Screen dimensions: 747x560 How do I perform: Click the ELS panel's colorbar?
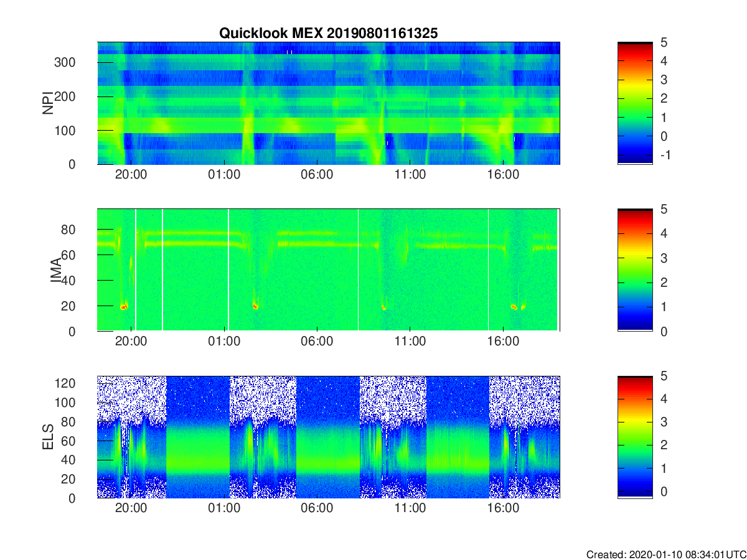(x=635, y=437)
